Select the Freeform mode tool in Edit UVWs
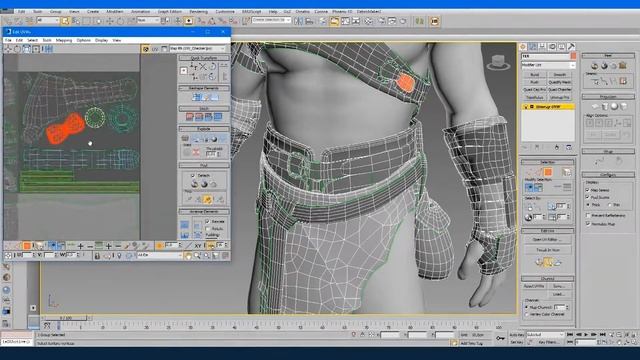The width and height of the screenshot is (640, 360). tap(36, 49)
